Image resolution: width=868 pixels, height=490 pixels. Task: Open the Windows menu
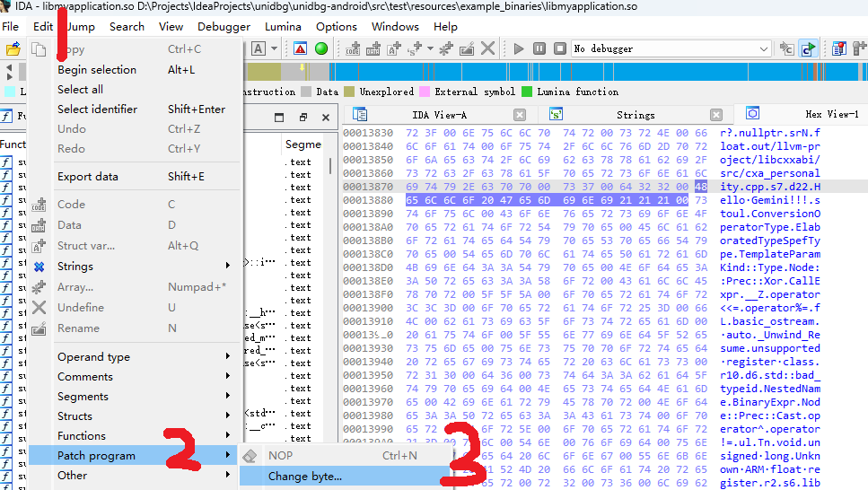tap(395, 27)
